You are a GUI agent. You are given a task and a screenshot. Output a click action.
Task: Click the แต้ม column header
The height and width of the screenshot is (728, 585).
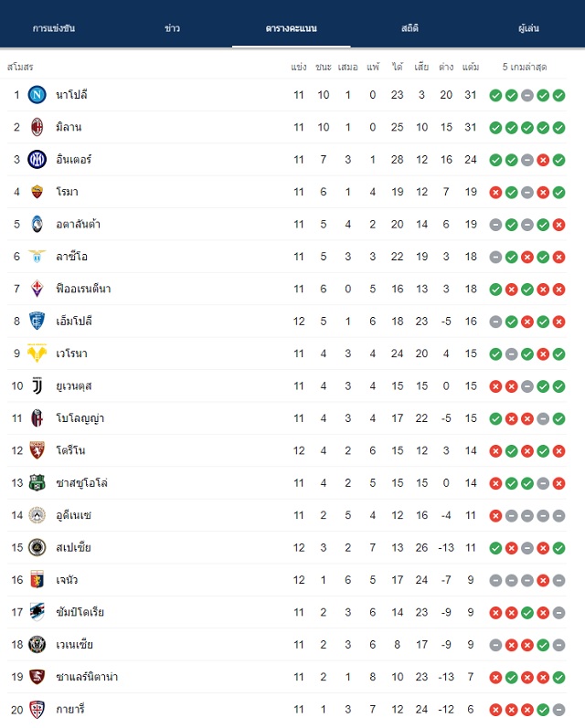point(471,67)
